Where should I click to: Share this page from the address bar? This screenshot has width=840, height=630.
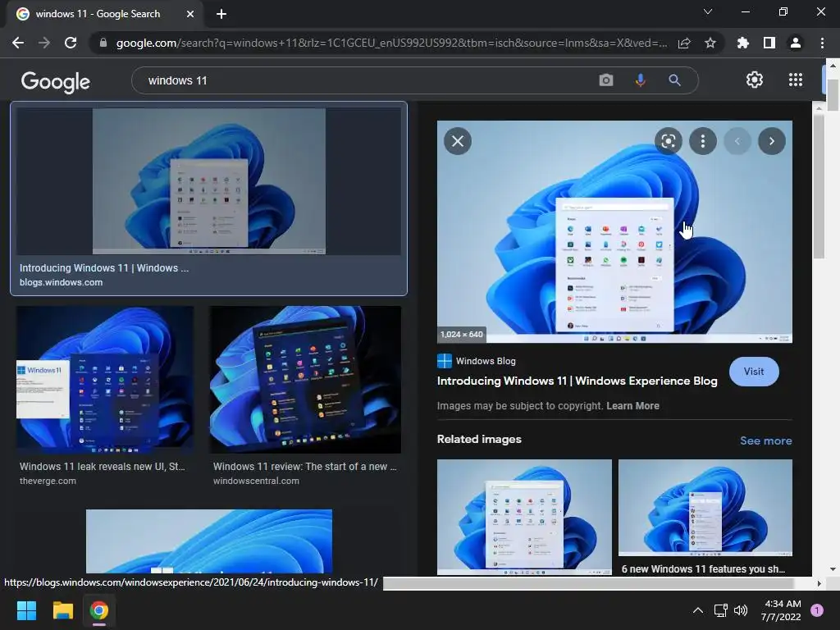click(684, 43)
